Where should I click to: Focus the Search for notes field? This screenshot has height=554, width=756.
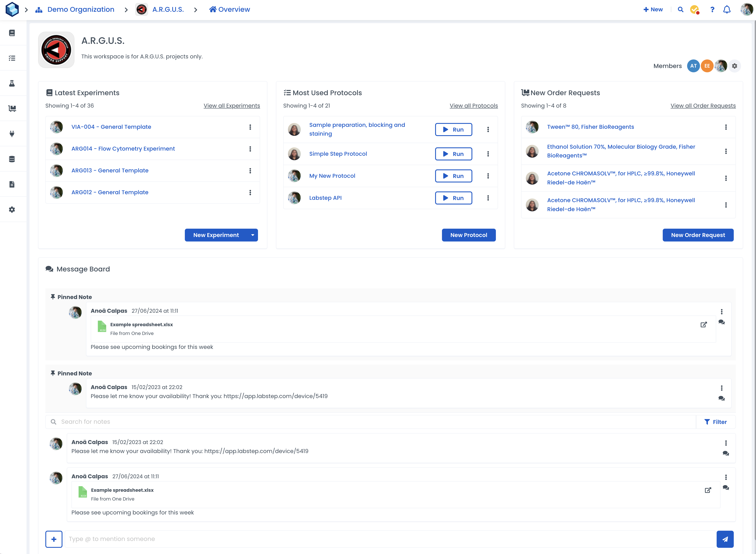point(369,422)
